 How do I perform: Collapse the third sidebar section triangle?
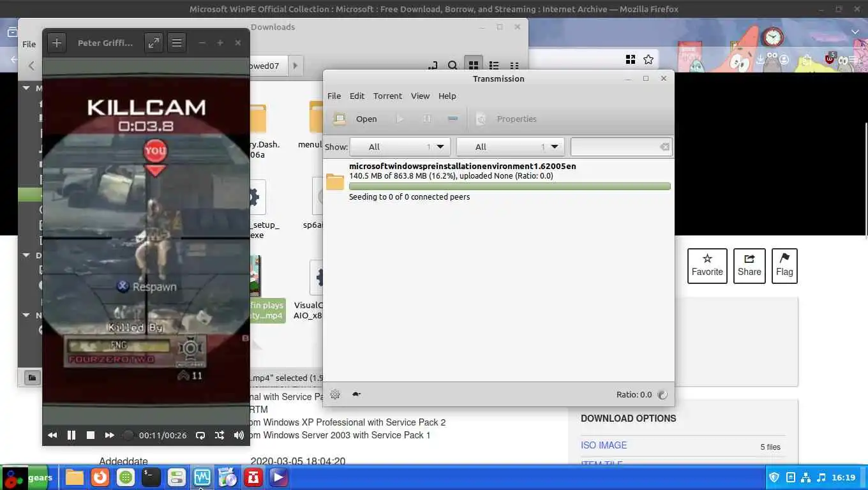pos(27,315)
